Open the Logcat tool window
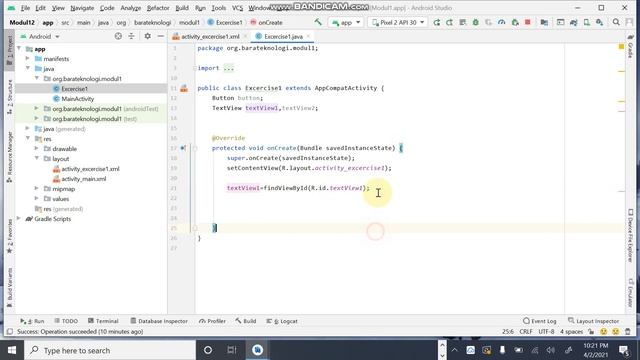Image resolution: width=640 pixels, height=360 pixels. click(282, 321)
